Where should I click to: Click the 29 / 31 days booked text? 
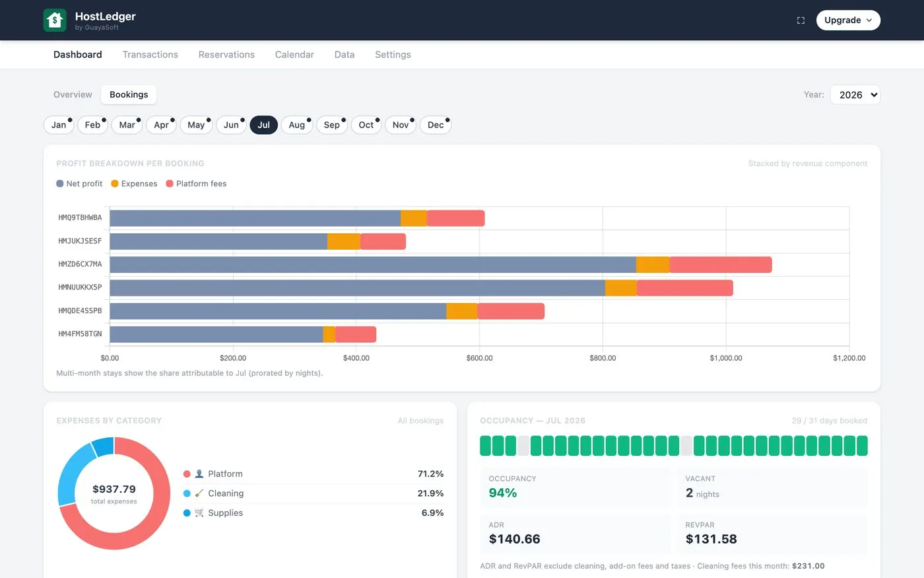(x=830, y=421)
